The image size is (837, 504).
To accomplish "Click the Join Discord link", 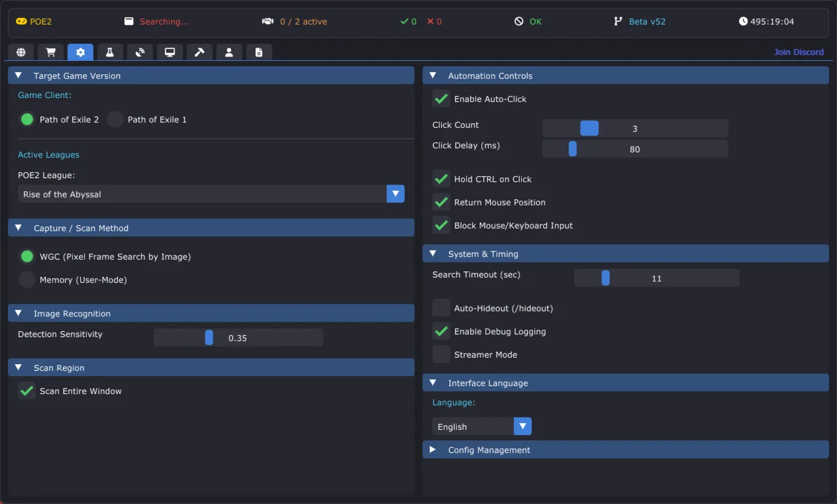I will [x=799, y=52].
